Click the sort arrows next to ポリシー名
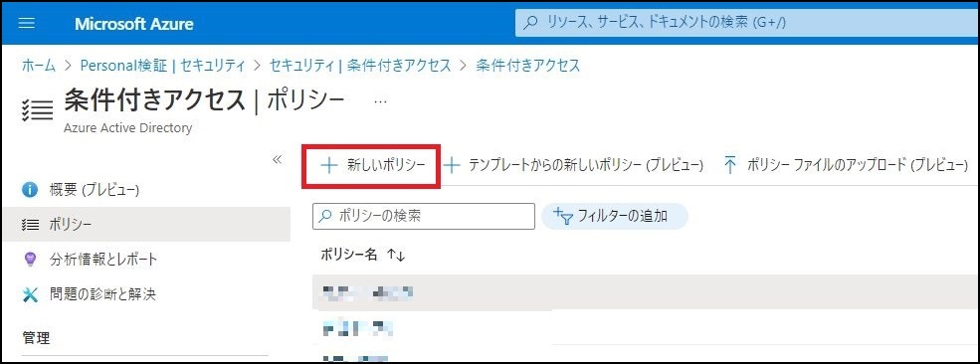Image resolution: width=980 pixels, height=364 pixels. 396,255
